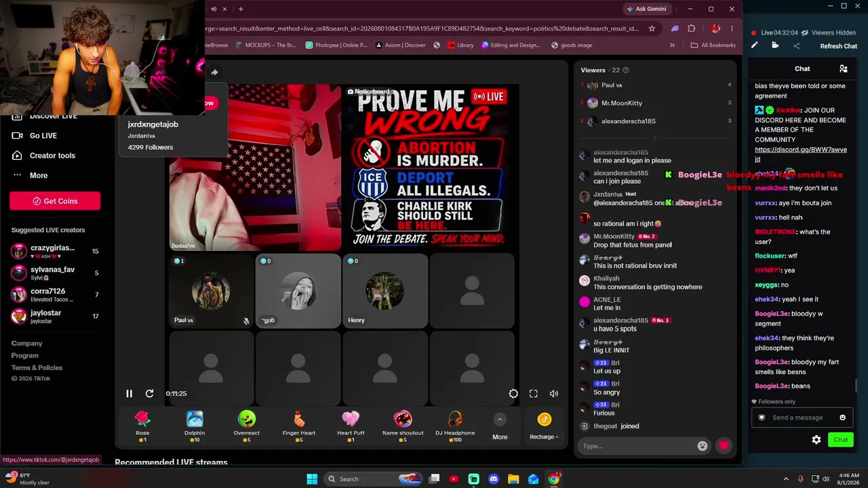Mute the stream volume speaker icon
The height and width of the screenshot is (488, 868).
(554, 394)
